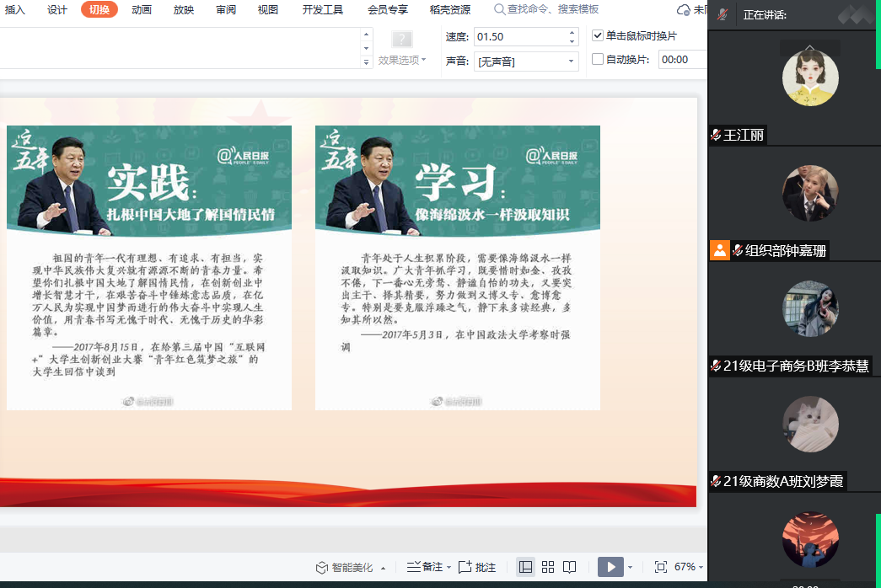Image resolution: width=881 pixels, height=588 pixels.
Task: Click the fit-to-window zoom icon
Action: (660, 567)
